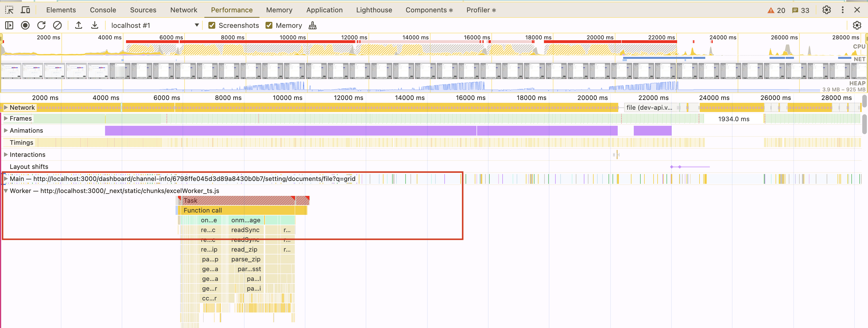Click the interaction marker near 20000 ms
This screenshot has width=868, height=328.
617,155
